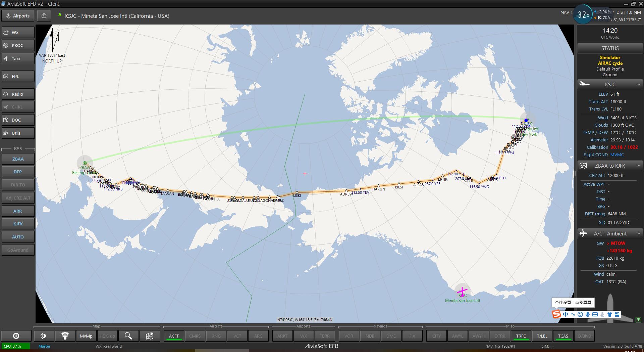Click the ZBAA route setup button
This screenshot has height=352, width=644.
pyautogui.click(x=18, y=159)
